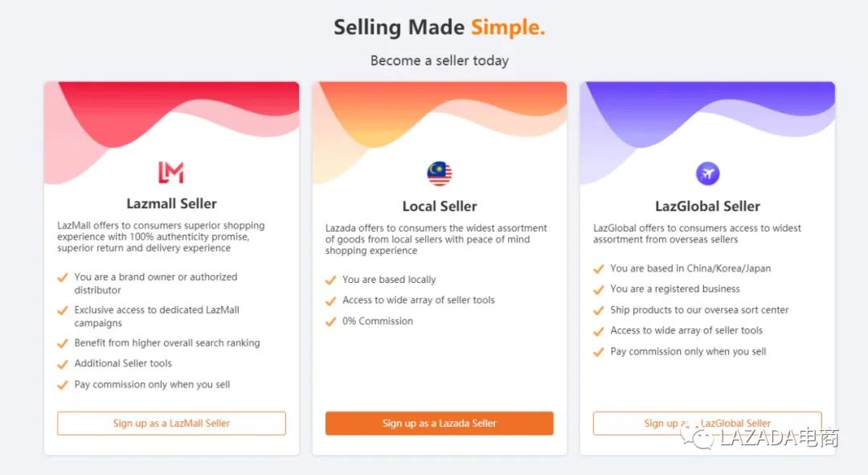
Task: Select the 'Local Seller' card heading
Action: (440, 207)
